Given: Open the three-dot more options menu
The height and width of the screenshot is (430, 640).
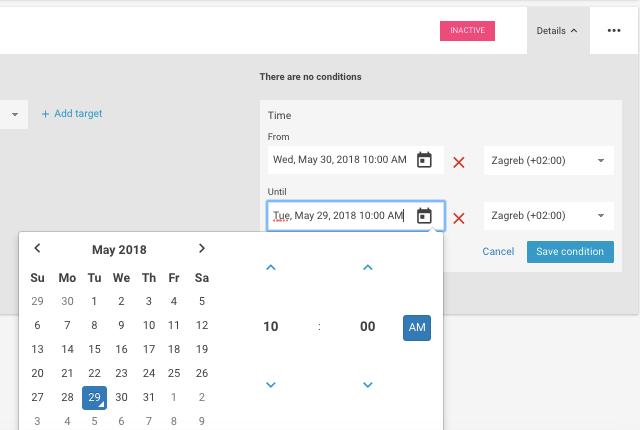Looking at the screenshot, I should [614, 31].
